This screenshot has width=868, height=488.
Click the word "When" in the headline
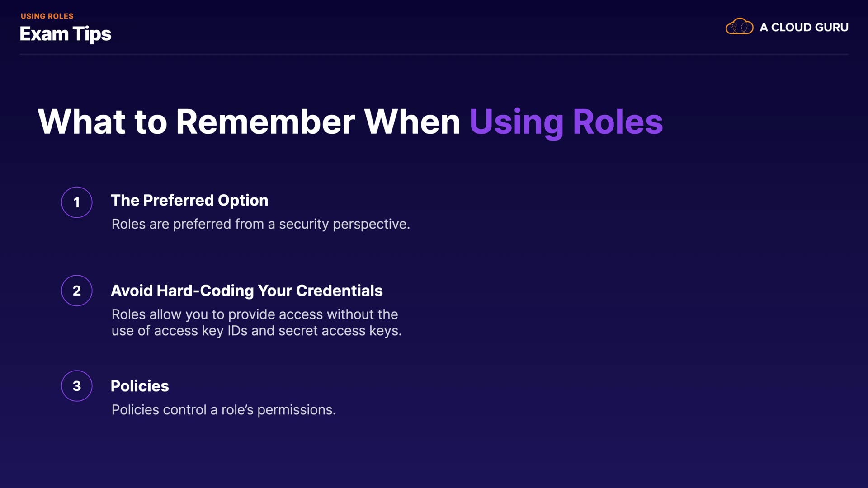point(412,122)
